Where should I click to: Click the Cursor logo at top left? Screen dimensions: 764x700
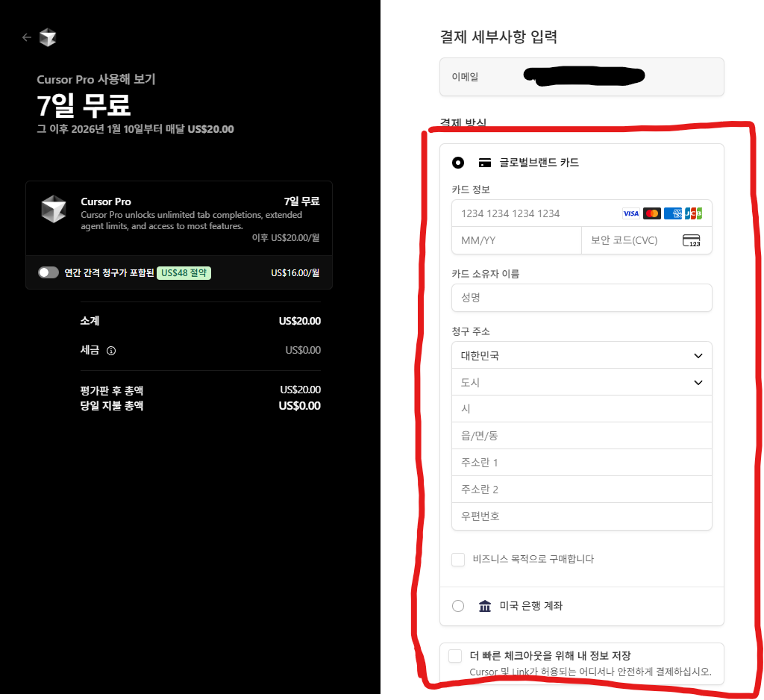pyautogui.click(x=48, y=37)
